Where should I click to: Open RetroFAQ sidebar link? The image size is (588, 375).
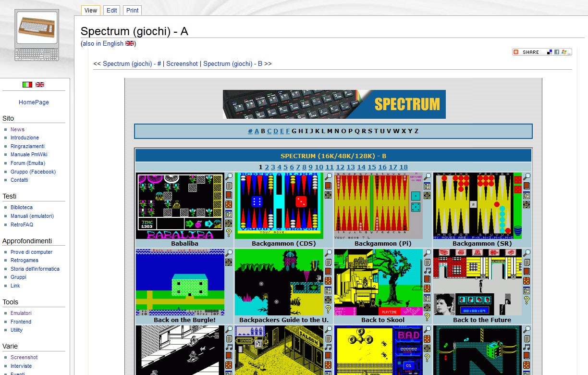(x=22, y=225)
